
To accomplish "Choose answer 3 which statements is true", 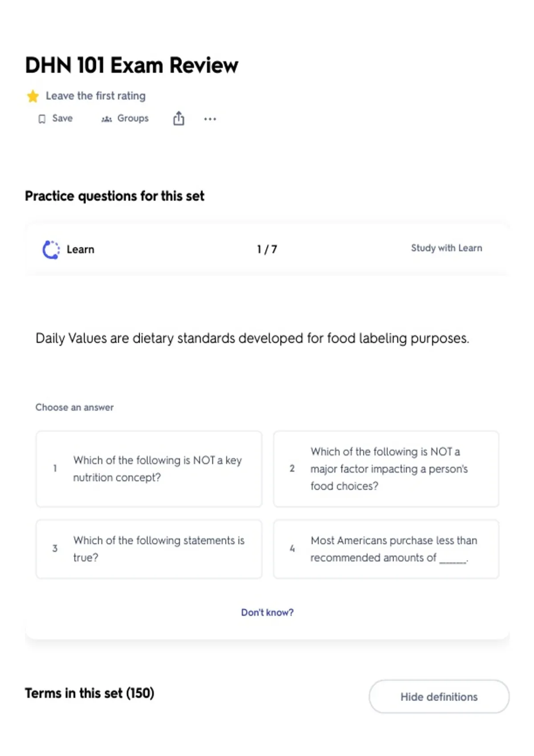I will [x=149, y=549].
